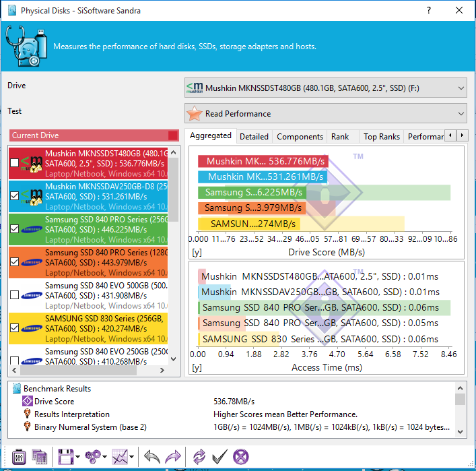Click the floppy disk save icon
Image resolution: width=476 pixels, height=471 pixels.
pyautogui.click(x=66, y=457)
